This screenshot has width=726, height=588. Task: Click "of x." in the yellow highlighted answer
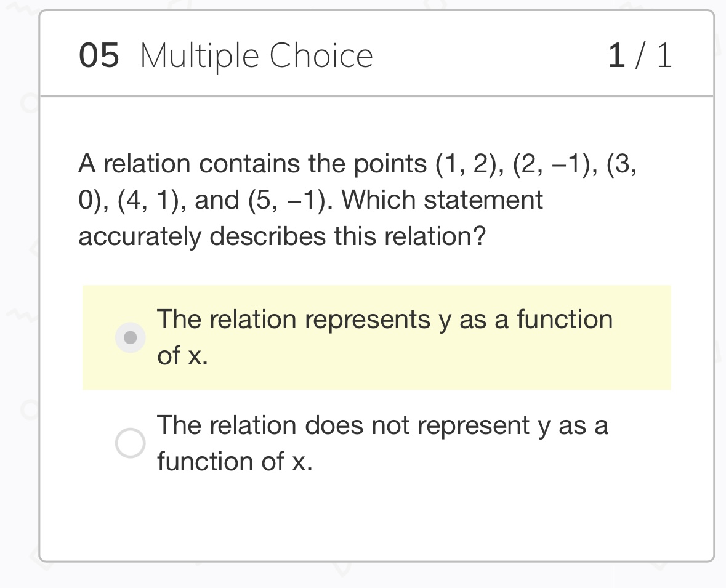(182, 356)
